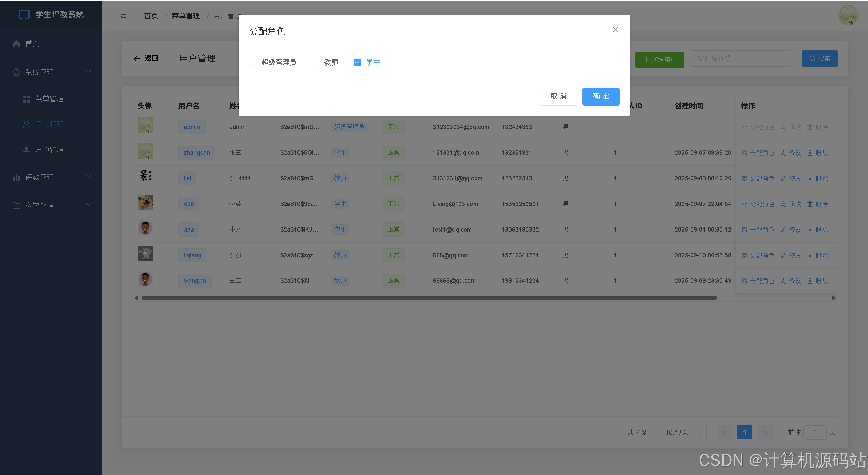This screenshot has height=475, width=868.
Task: Click 修改 for user aaa
Action: [x=791, y=230]
